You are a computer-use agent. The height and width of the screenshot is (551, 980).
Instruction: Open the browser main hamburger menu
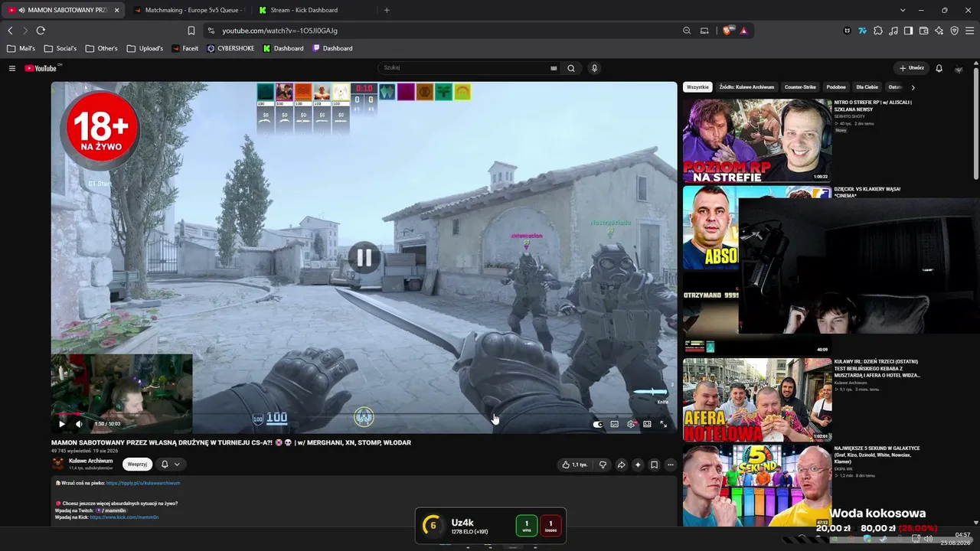[x=969, y=31]
